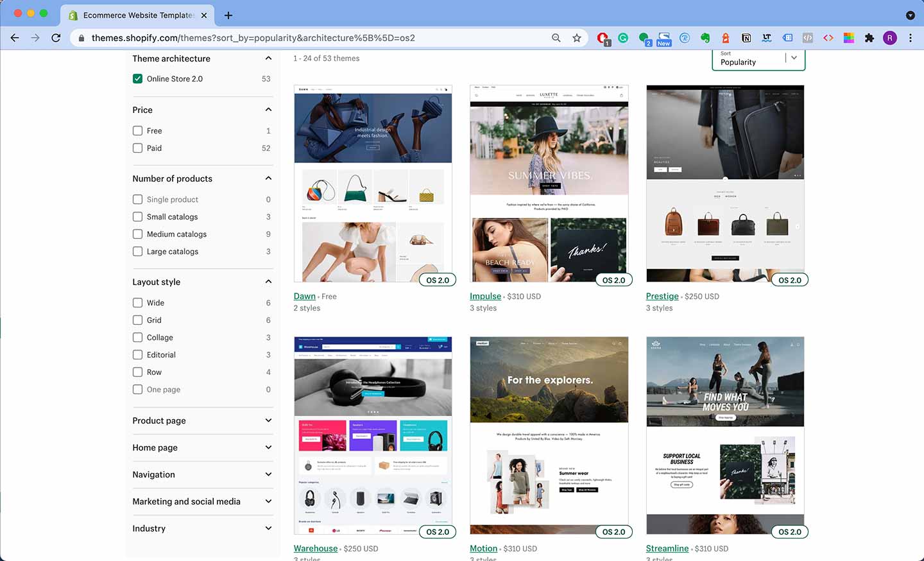Open a new browser tab
Screen dimensions: 924x561
point(228,15)
